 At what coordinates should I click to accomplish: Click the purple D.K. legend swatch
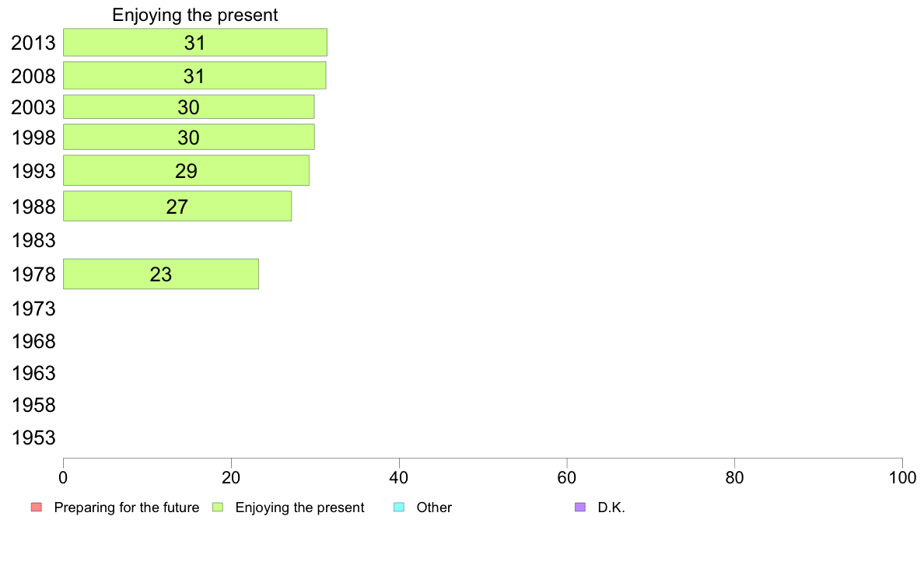[580, 507]
